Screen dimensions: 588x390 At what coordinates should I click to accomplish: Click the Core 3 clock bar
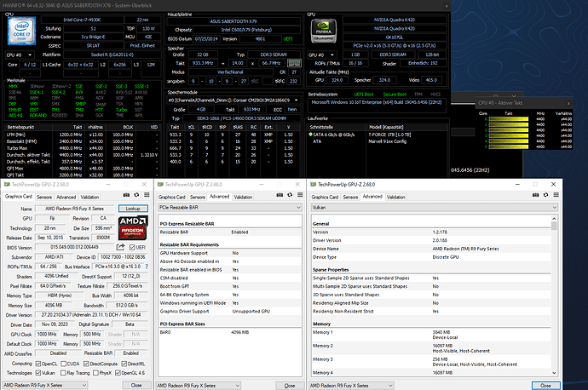[x=509, y=135]
